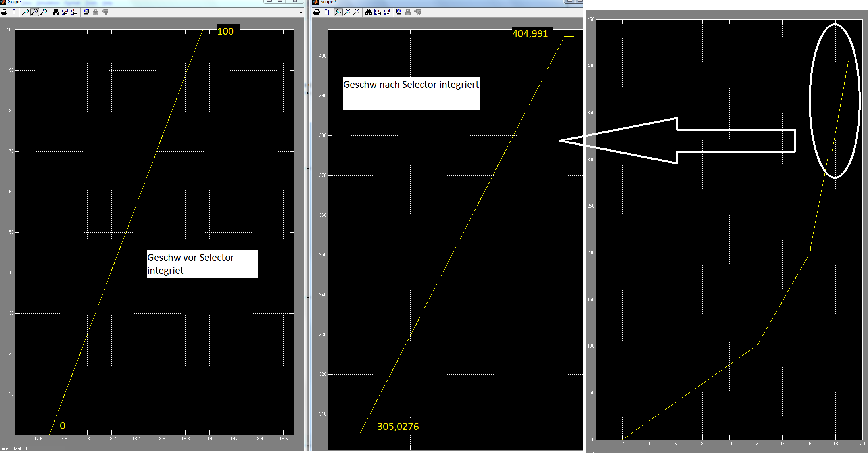Toggle Zoom X-axis tool in Scope

[35, 12]
